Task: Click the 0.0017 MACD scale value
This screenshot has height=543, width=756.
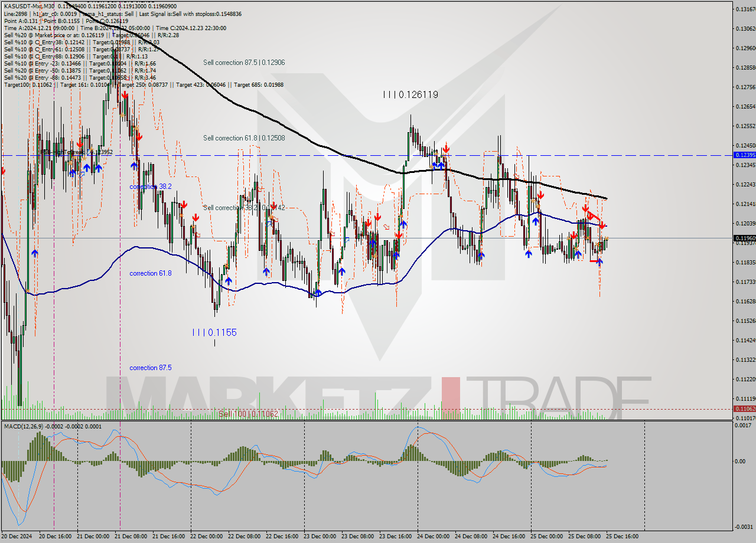Action: pyautogui.click(x=742, y=425)
